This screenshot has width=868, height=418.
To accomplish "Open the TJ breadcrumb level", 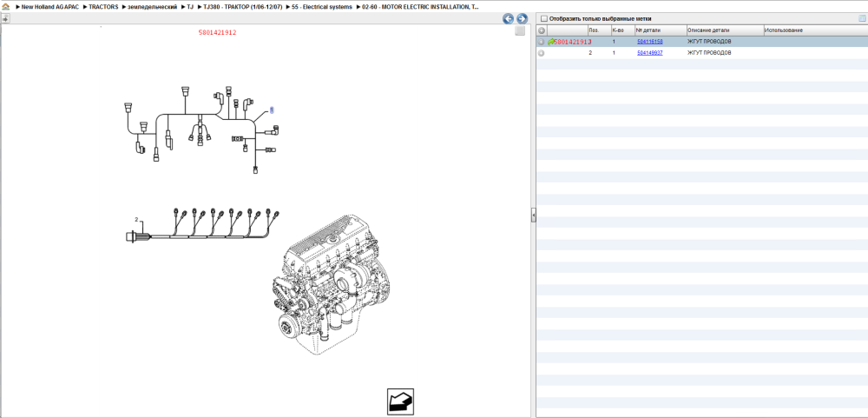I will tap(190, 7).
